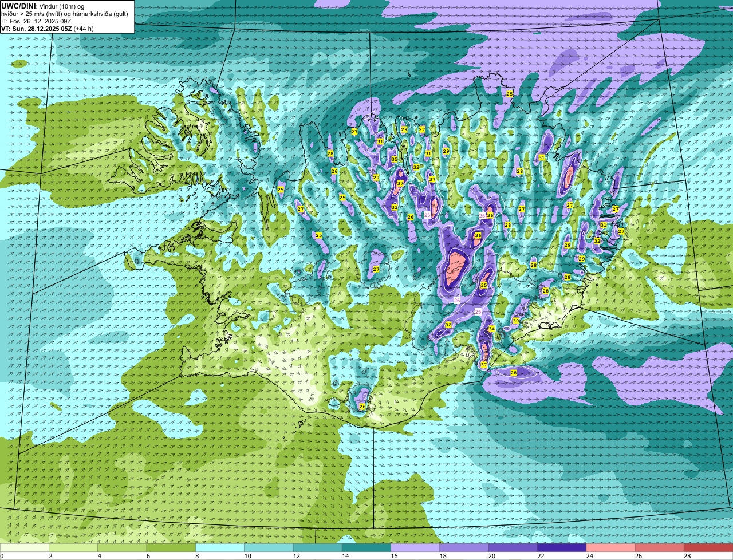Click the legend scale number 10

[x=247, y=556]
